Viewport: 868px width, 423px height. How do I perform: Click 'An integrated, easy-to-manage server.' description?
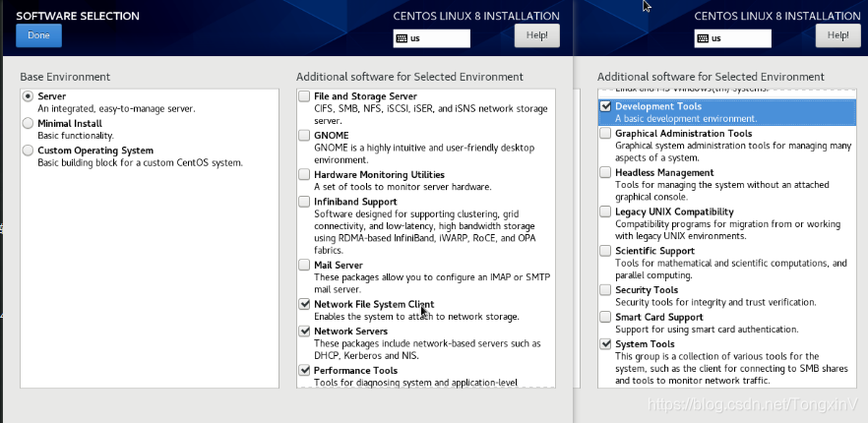point(116,109)
